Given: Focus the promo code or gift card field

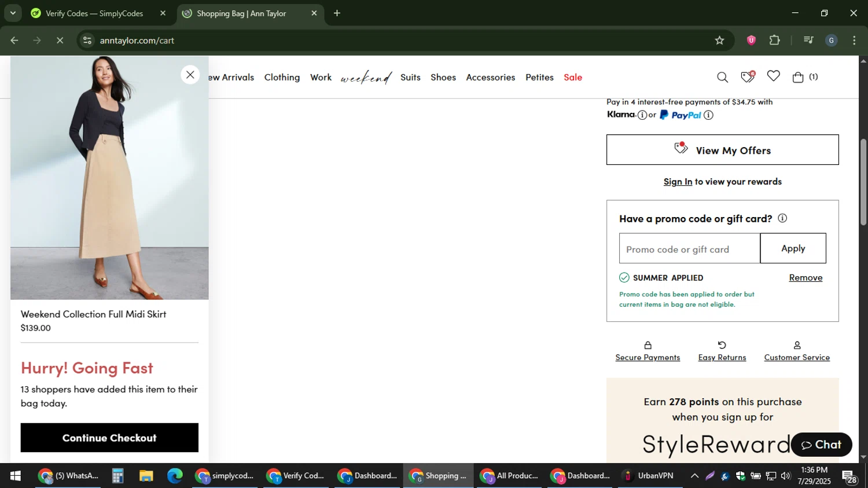Looking at the screenshot, I should click(x=689, y=249).
